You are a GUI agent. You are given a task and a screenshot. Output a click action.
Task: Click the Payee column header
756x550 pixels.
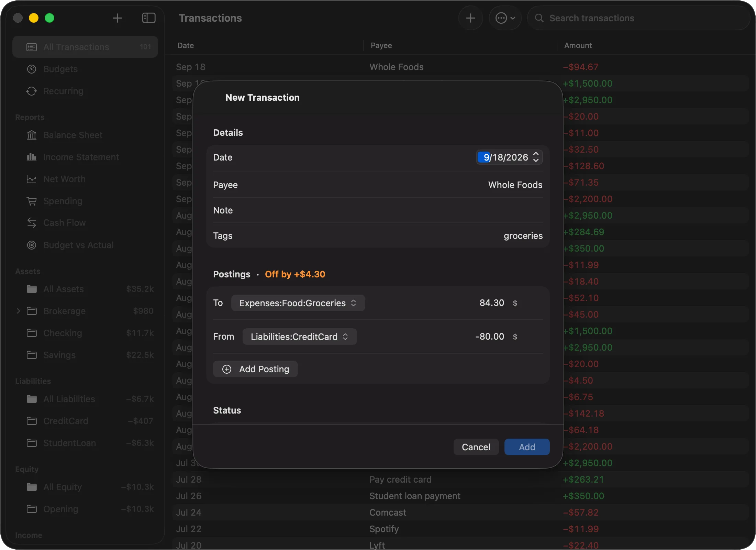point(381,45)
